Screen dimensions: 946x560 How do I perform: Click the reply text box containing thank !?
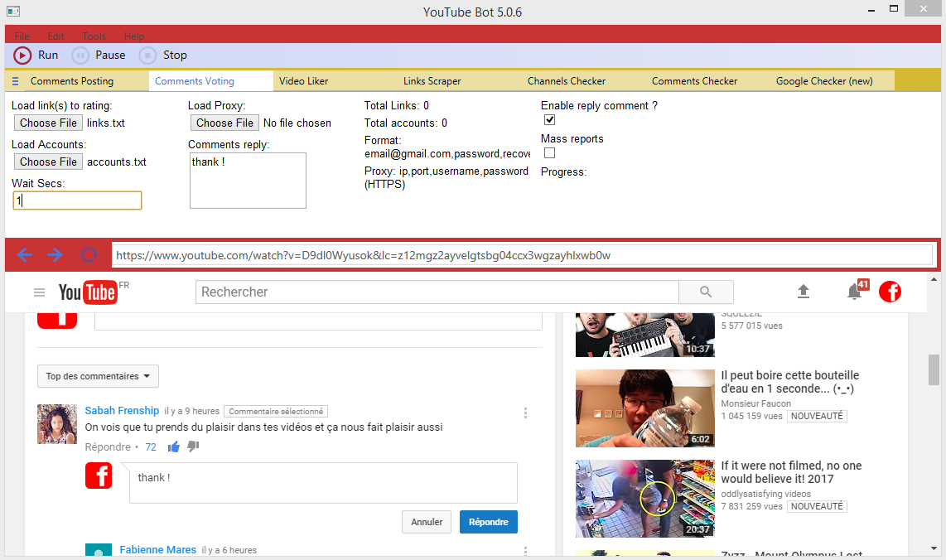point(323,483)
